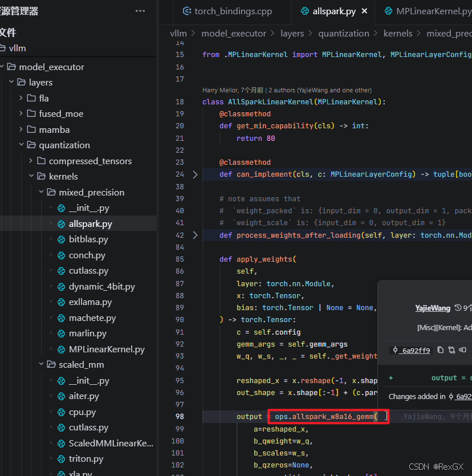Viewport: 472px width, 476px height.
Task: Click the model_executor breadcrumb segment
Action: pyautogui.click(x=234, y=34)
